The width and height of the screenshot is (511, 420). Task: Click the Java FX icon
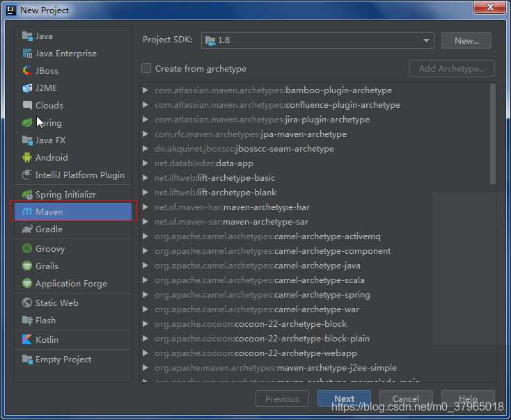[x=27, y=140]
